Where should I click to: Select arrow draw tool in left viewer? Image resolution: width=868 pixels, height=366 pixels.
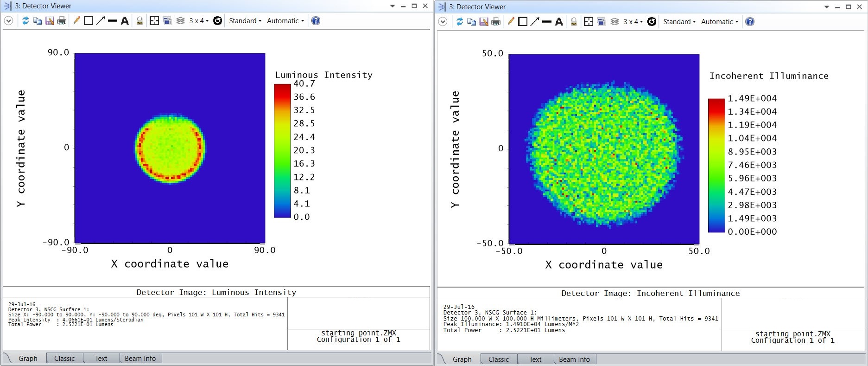(101, 21)
